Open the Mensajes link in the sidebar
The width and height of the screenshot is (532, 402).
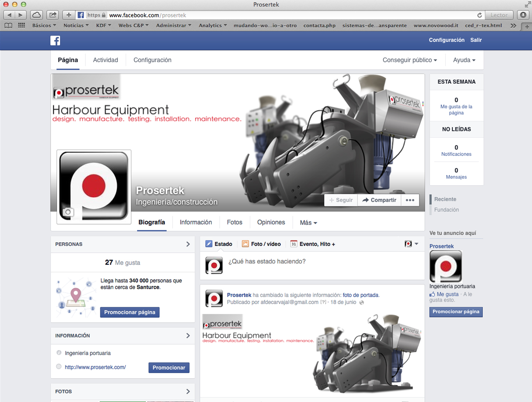(456, 177)
